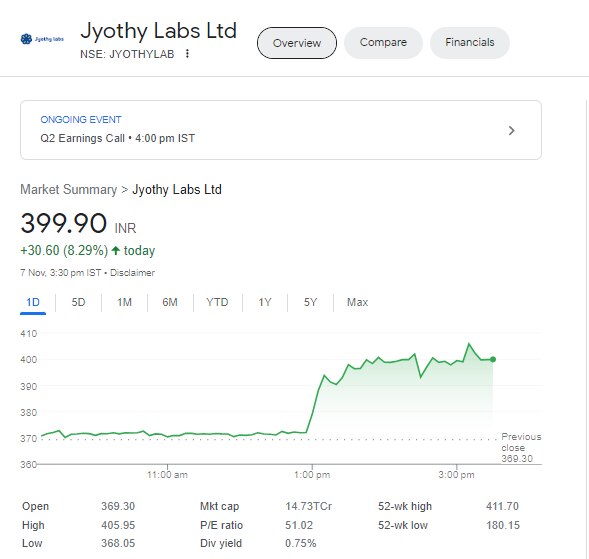This screenshot has width=589, height=559.
Task: Click the Div yield label
Action: click(x=221, y=543)
